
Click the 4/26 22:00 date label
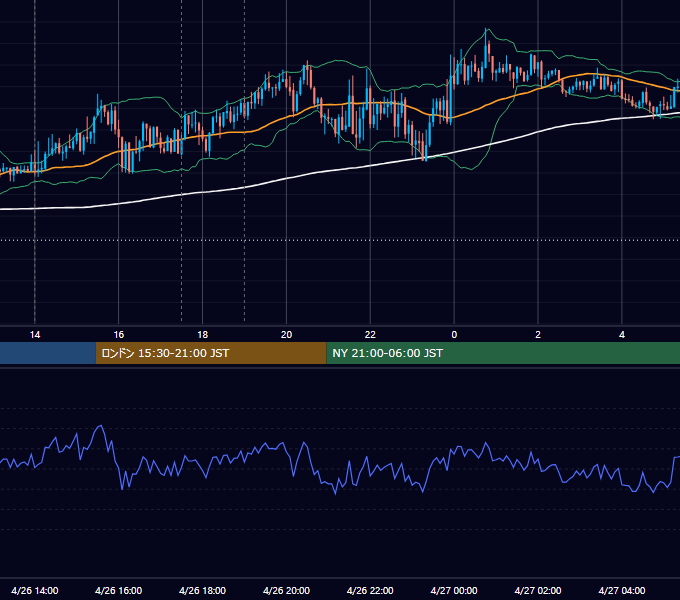(x=370, y=590)
